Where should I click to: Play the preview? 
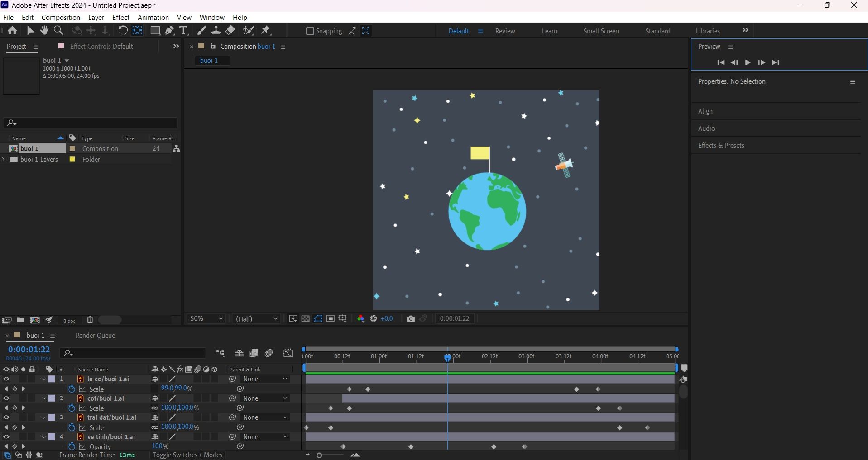coord(748,62)
